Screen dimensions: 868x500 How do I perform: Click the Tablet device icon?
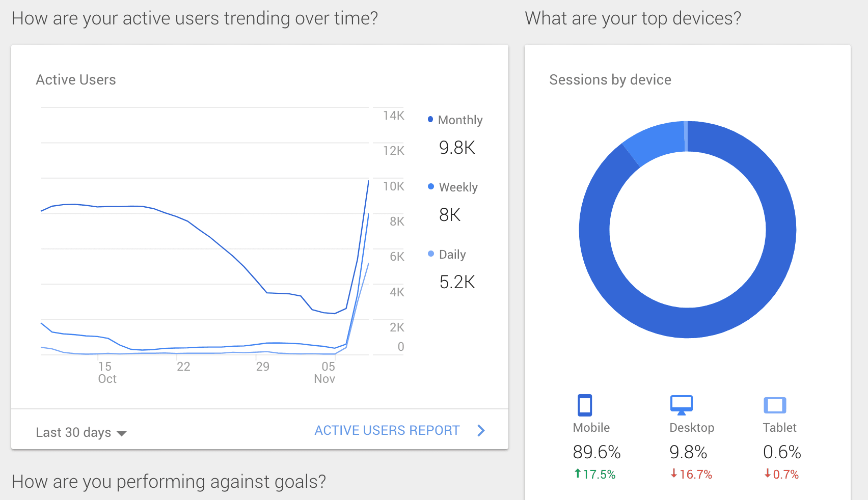point(775,405)
